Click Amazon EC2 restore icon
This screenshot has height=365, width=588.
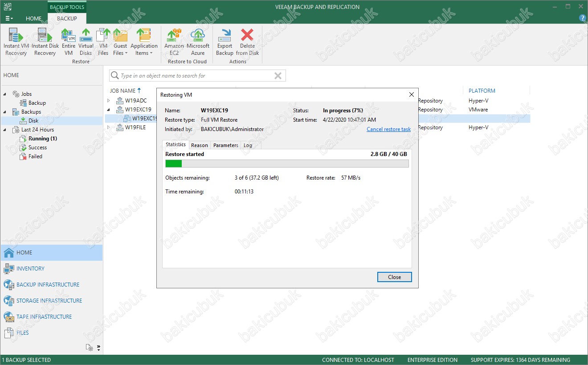click(x=174, y=42)
